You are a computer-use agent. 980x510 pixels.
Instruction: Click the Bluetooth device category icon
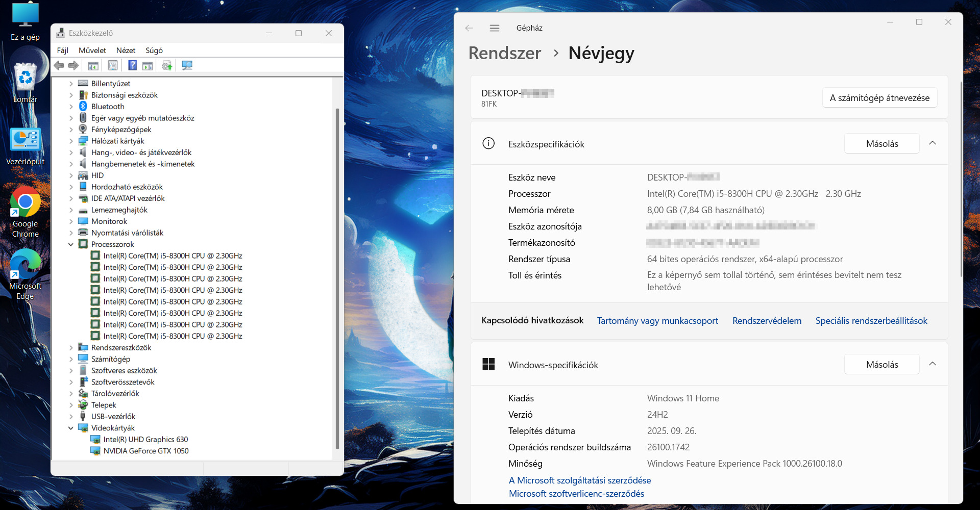[83, 106]
